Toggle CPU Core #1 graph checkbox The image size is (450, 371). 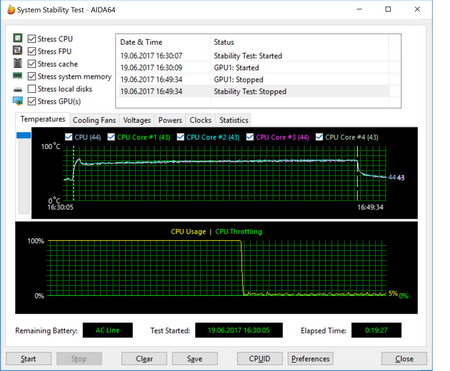[111, 137]
